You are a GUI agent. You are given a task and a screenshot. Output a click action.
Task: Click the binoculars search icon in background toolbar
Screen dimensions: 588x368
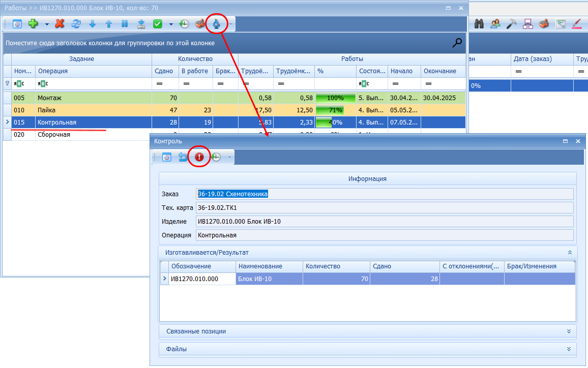coord(479,24)
